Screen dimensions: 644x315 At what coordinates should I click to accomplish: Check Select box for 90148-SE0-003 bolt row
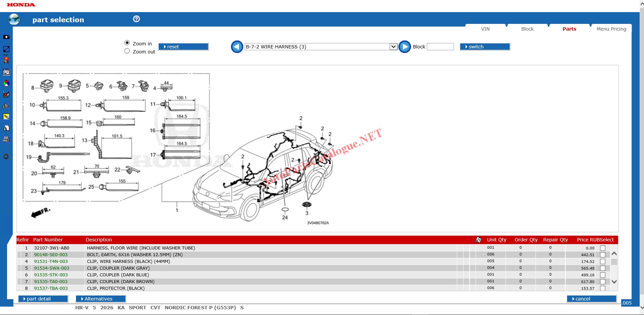pyautogui.click(x=603, y=255)
